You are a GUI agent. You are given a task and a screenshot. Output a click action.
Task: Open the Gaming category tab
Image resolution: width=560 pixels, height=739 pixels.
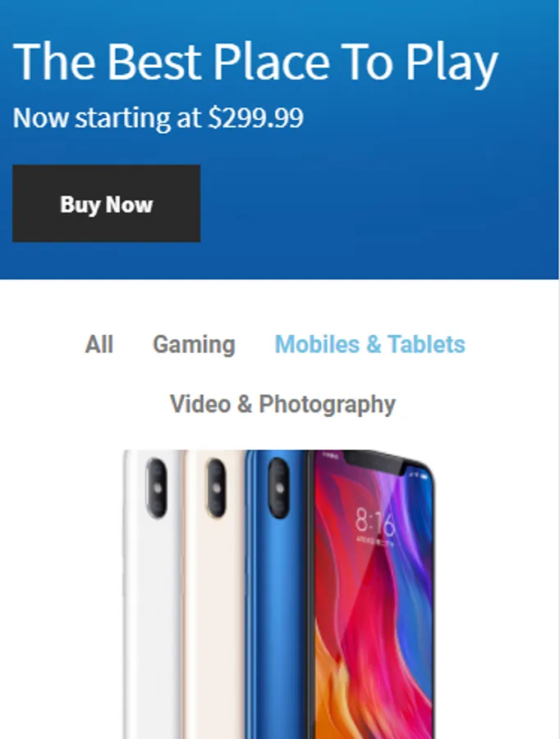pos(194,345)
